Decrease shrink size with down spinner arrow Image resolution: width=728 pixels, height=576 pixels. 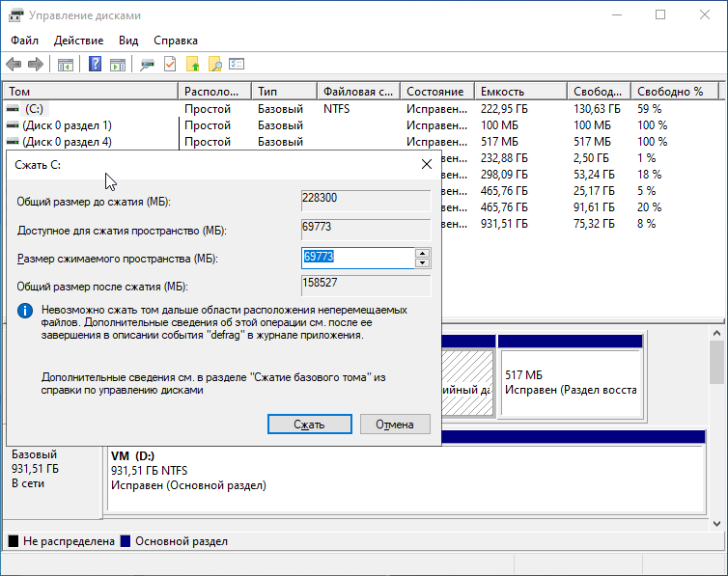point(422,263)
